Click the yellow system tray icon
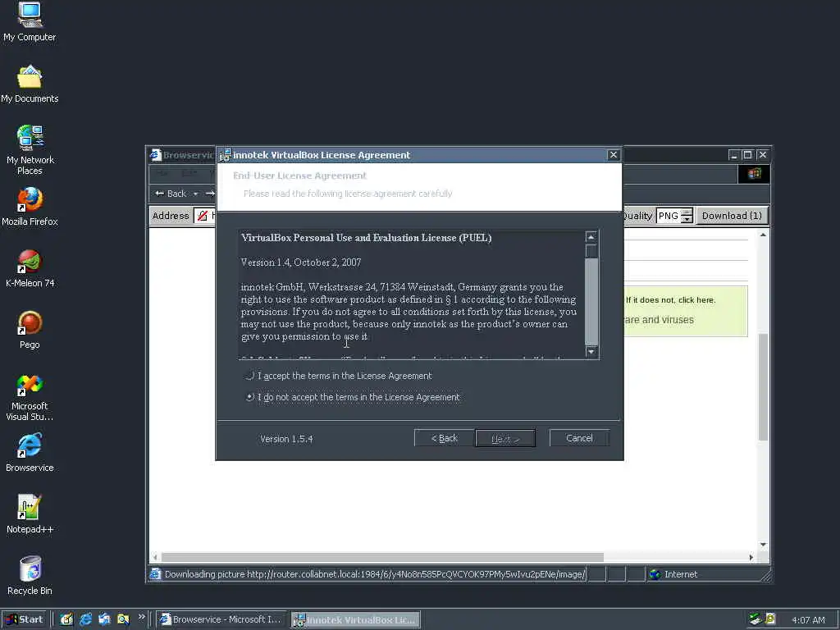The width and height of the screenshot is (840, 630). tap(770, 619)
